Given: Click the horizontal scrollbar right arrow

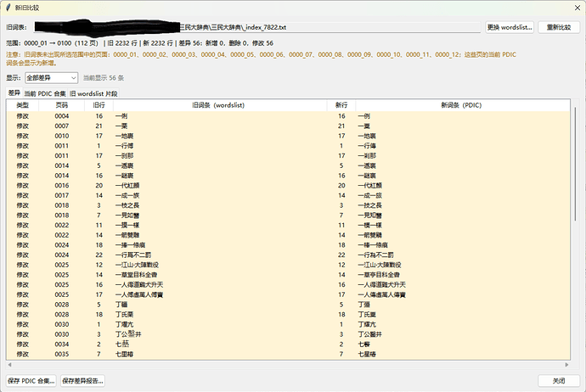Looking at the screenshot, I should click(x=566, y=365).
